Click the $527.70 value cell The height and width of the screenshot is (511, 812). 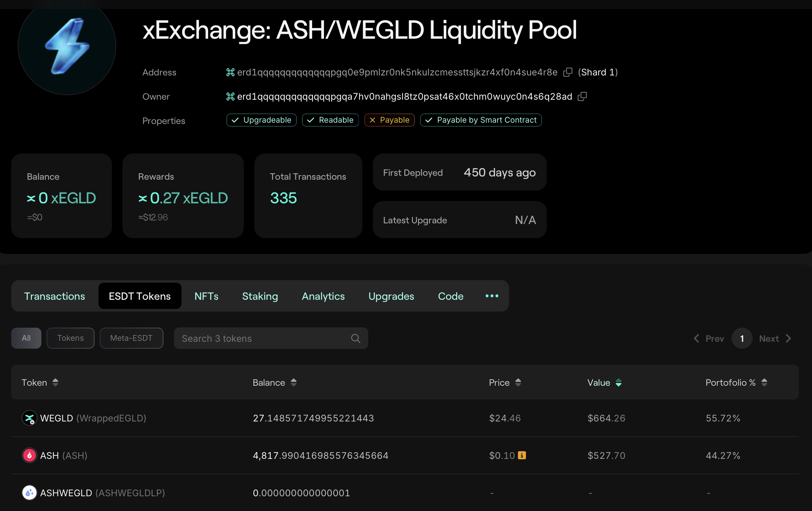coord(606,455)
